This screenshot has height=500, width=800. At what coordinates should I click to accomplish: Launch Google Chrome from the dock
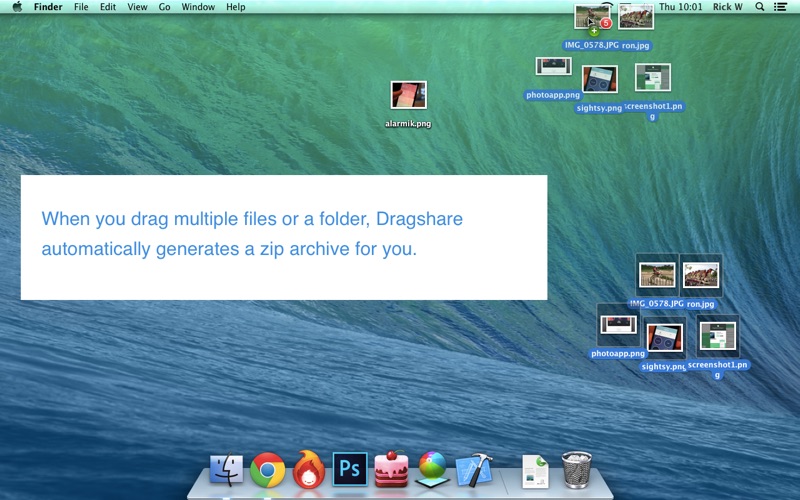point(268,469)
